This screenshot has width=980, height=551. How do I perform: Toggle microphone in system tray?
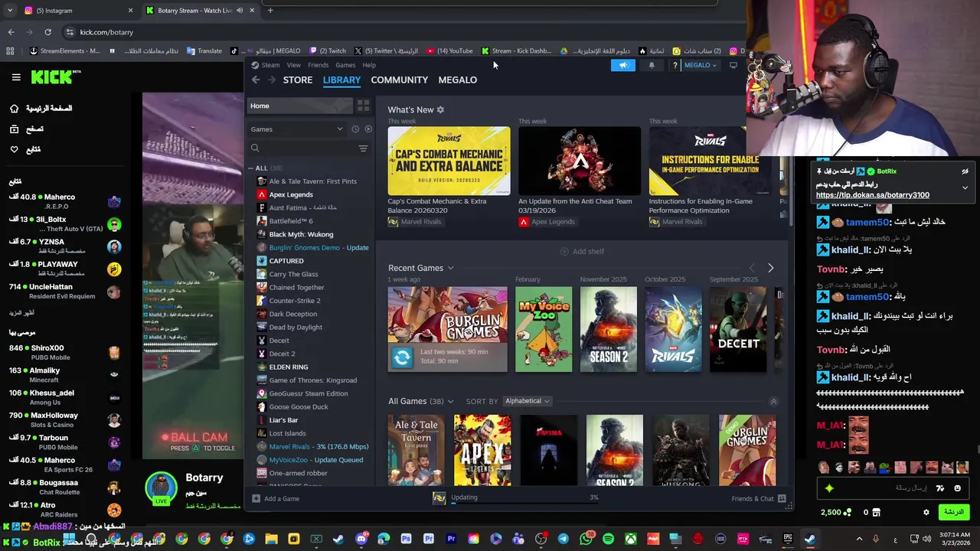[876, 539]
